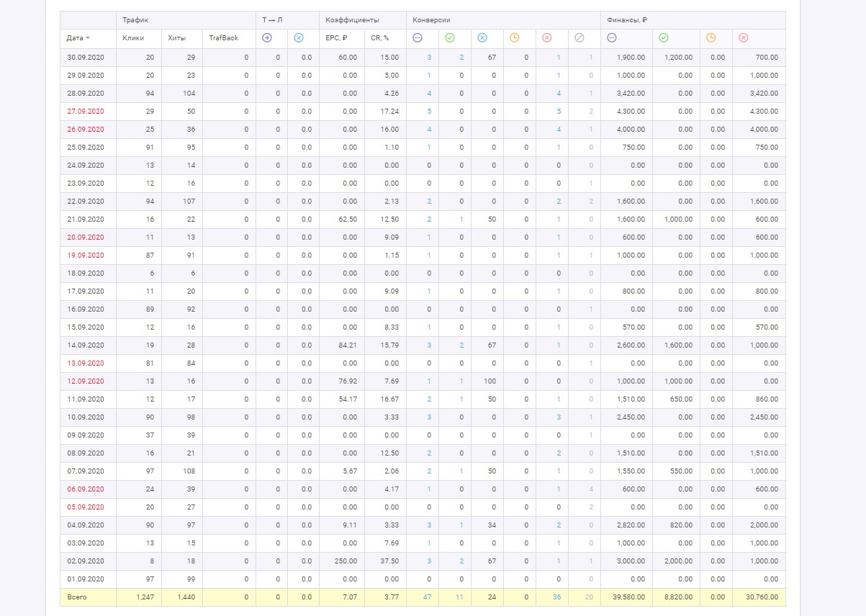Screen dimensions: 866x616
Task: Click EPC value 250.00 for 02.09.2020
Action: [346, 561]
